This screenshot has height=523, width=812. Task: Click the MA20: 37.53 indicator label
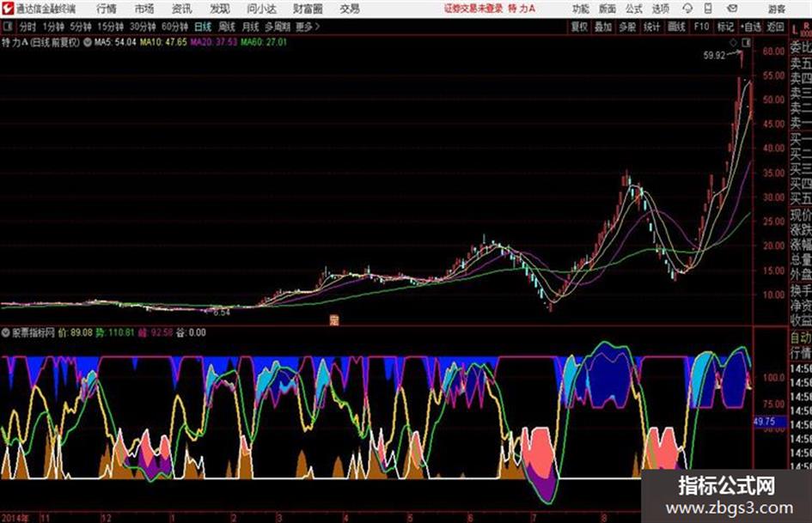click(213, 42)
